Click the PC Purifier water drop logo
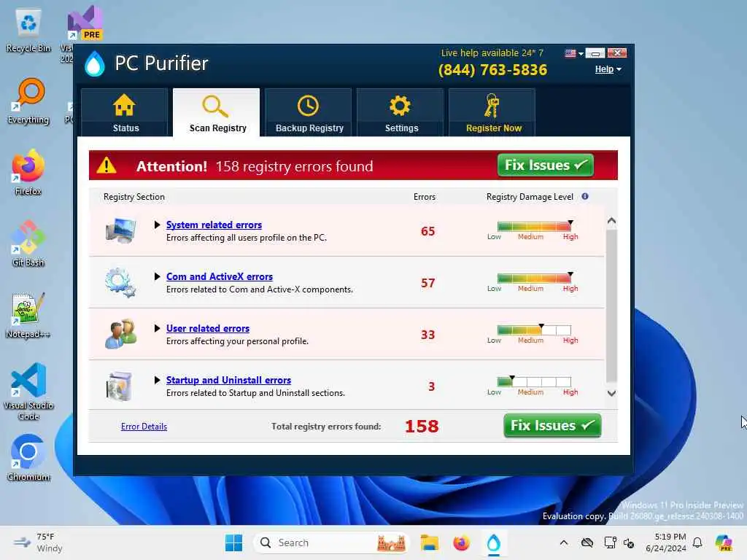This screenshot has height=560, width=747. coord(94,64)
